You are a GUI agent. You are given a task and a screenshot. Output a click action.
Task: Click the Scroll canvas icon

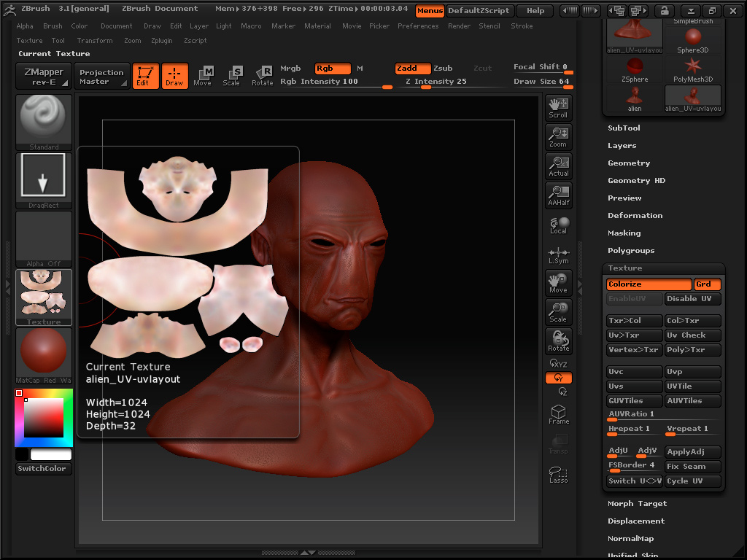click(x=559, y=108)
